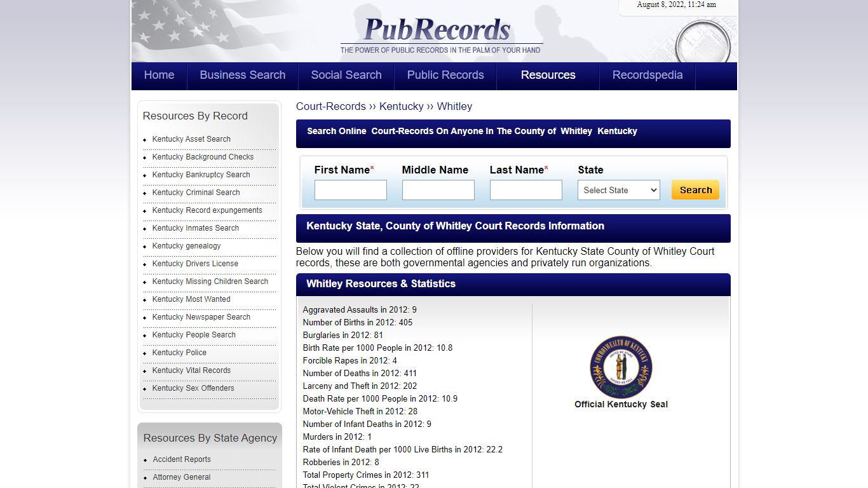Open Kentucky genealogy link
Image resolution: width=868 pixels, height=488 pixels.
tap(186, 246)
